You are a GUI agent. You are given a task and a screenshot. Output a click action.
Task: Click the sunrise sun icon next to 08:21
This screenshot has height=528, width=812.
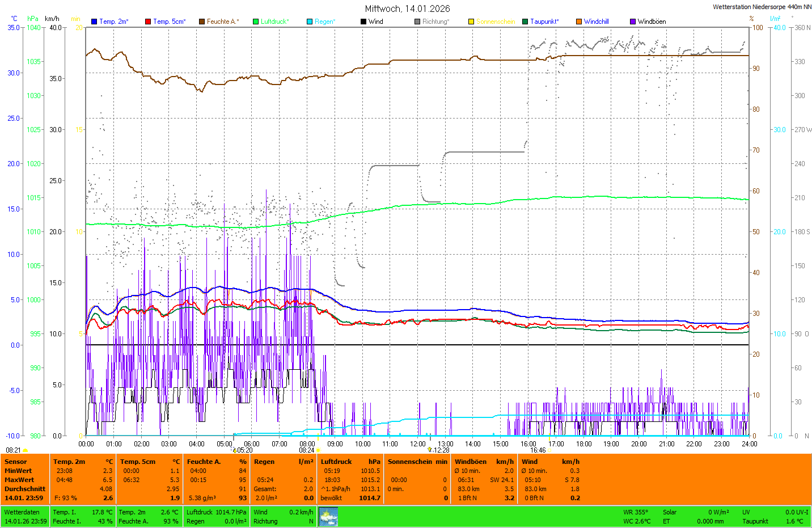tap(25, 450)
